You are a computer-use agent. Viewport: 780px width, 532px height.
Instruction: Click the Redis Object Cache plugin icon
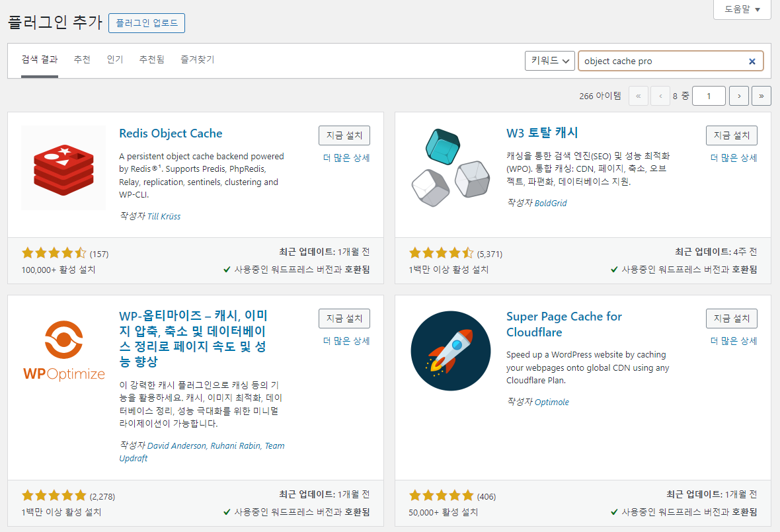point(63,168)
